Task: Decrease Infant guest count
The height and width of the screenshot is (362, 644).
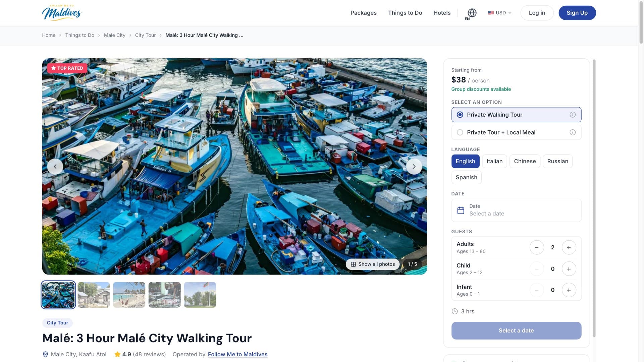Action: pos(537,290)
